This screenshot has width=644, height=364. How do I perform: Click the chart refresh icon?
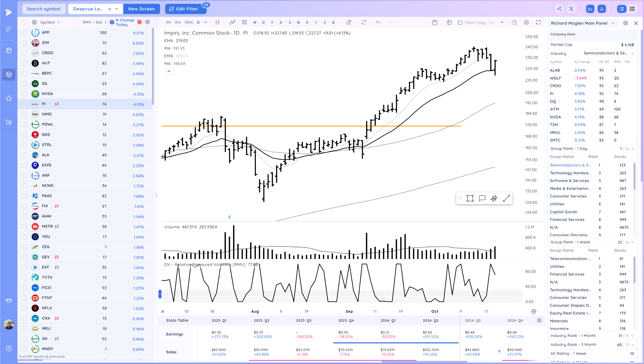364,23
